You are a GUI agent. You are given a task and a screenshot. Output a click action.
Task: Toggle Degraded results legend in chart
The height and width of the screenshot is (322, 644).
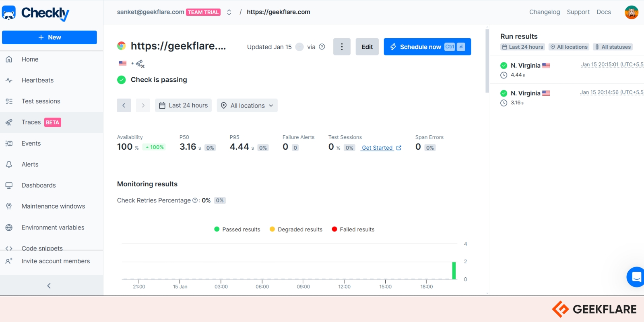(x=296, y=229)
